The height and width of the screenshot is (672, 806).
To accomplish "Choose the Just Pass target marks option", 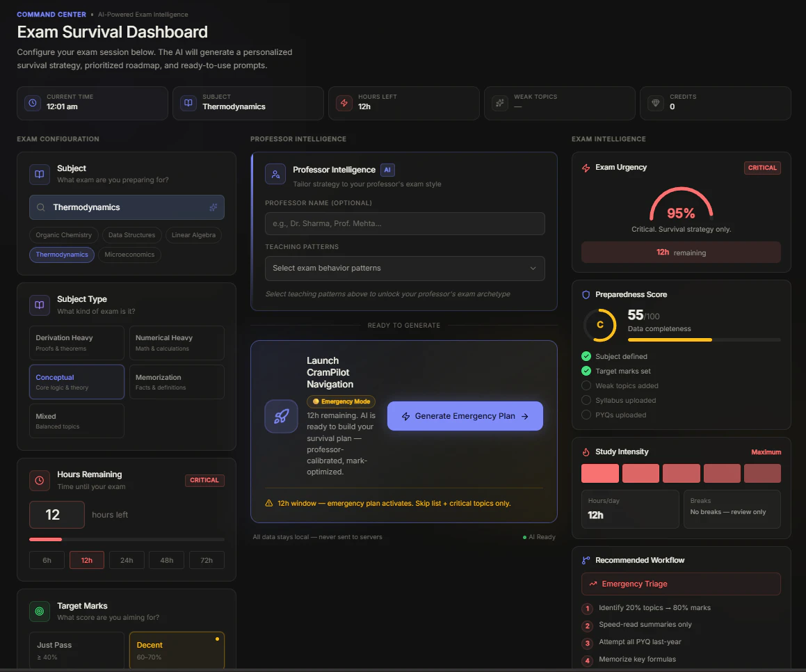I will pyautogui.click(x=76, y=650).
